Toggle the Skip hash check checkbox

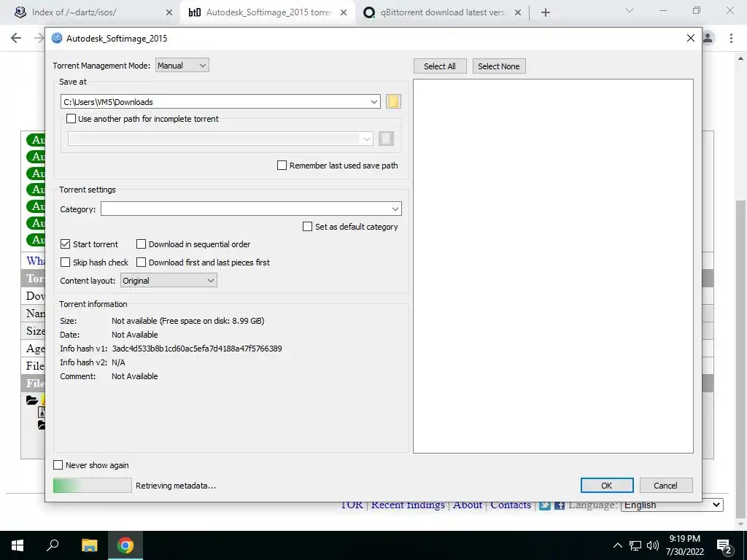65,262
